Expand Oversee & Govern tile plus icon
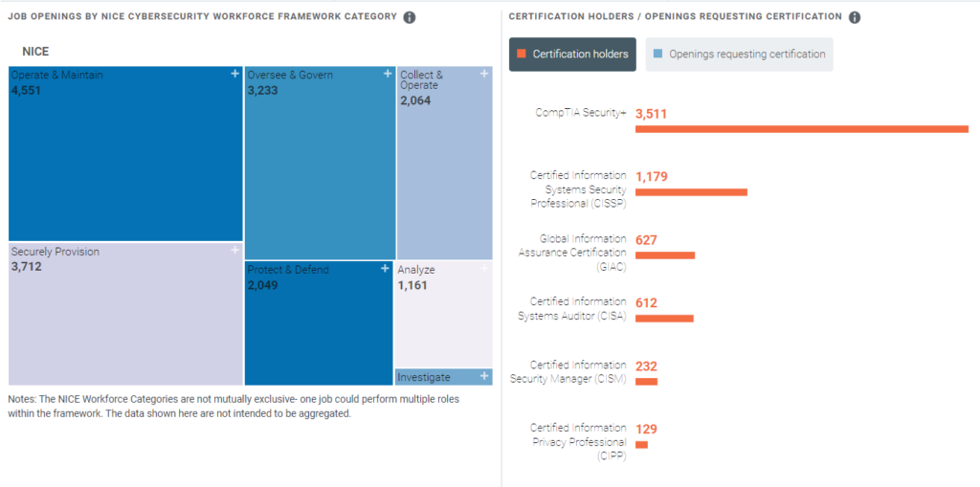This screenshot has height=487, width=980. [x=388, y=74]
